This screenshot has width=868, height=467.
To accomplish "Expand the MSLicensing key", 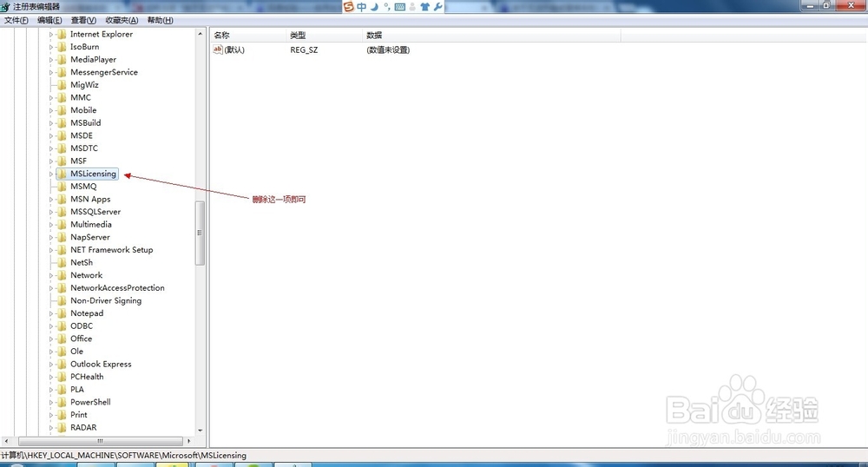I will point(51,174).
